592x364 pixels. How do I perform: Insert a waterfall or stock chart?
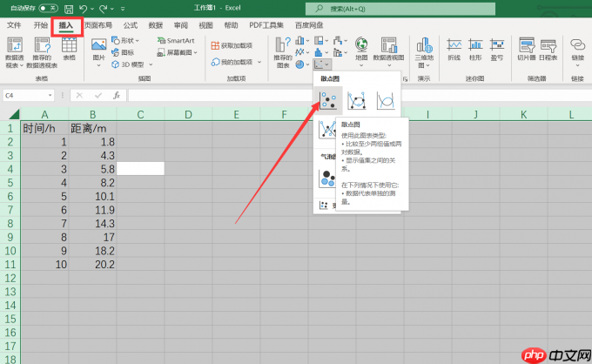pos(338,40)
